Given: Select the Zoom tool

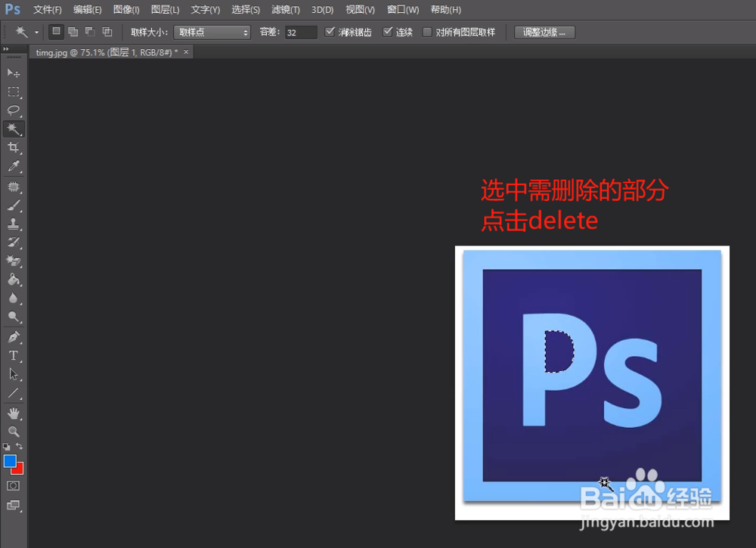Looking at the screenshot, I should (x=13, y=432).
